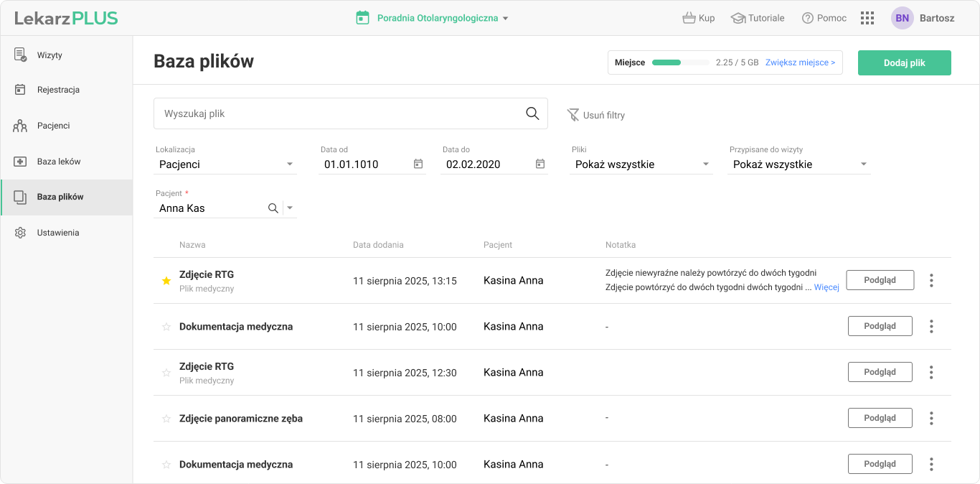Click the Kup basket icon

click(689, 18)
